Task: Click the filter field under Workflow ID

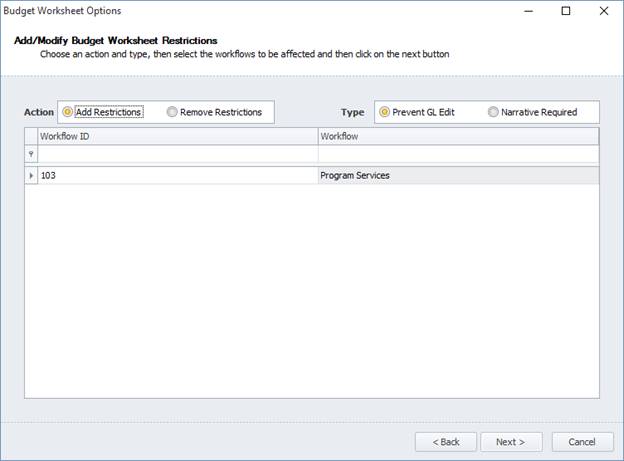Action: point(176,155)
